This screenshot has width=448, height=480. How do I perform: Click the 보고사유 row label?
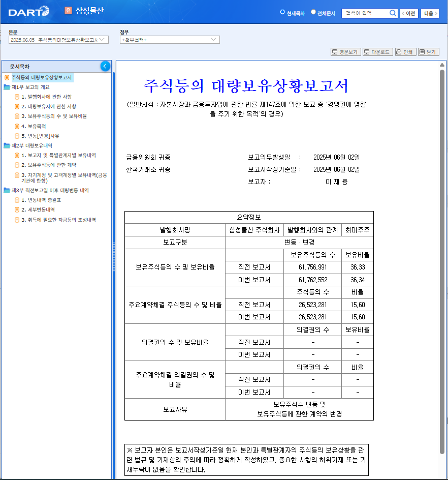pos(175,410)
